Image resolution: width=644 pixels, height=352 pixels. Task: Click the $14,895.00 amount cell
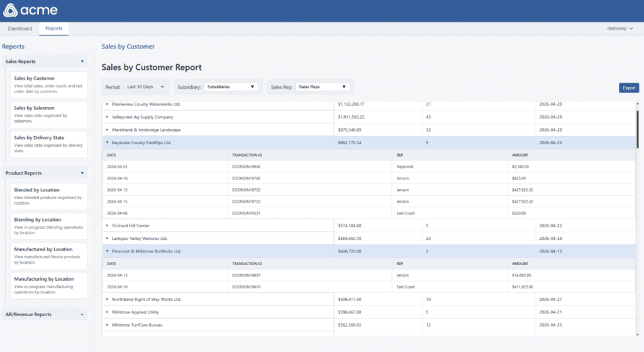(521, 275)
